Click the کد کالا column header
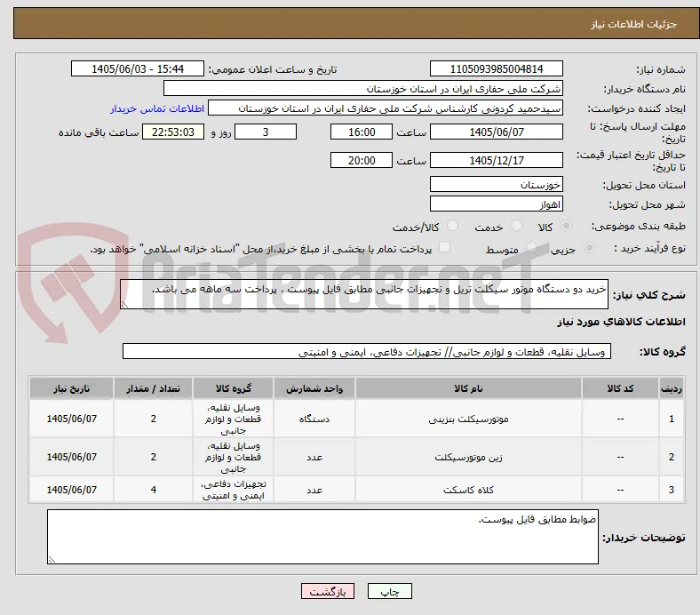The height and width of the screenshot is (615, 700). coord(620,388)
